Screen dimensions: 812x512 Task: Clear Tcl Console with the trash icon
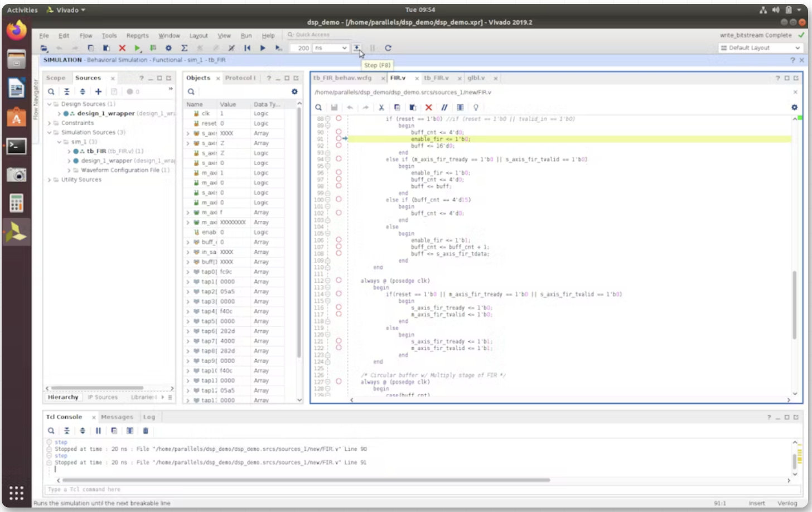click(146, 431)
